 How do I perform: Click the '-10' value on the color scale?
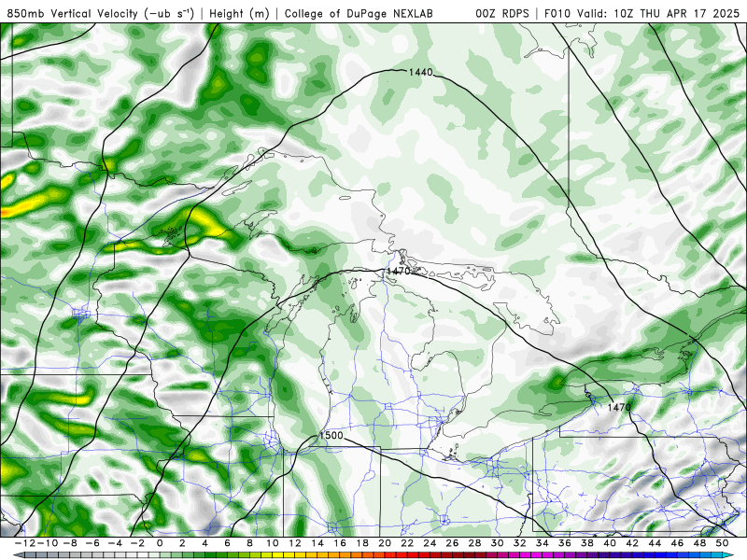pyautogui.click(x=48, y=543)
